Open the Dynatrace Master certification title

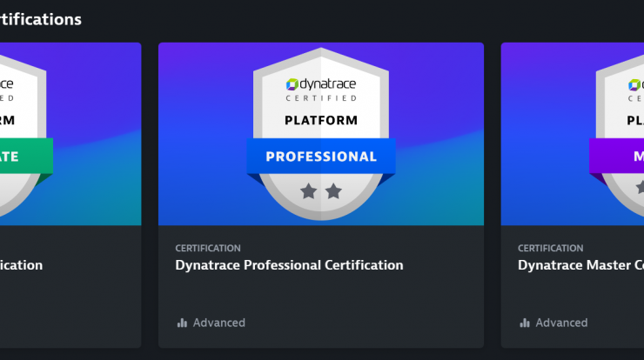point(580,265)
